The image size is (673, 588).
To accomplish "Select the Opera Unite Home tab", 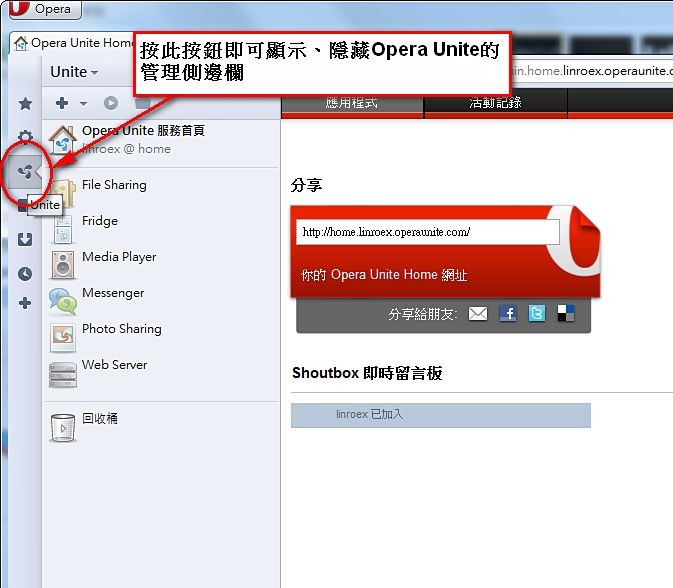I will pyautogui.click(x=73, y=43).
